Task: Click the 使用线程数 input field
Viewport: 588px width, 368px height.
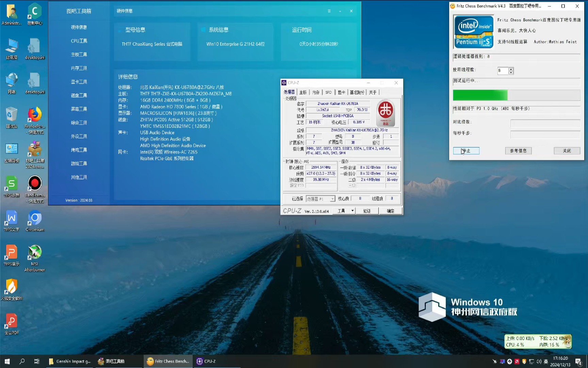Action: (x=503, y=71)
